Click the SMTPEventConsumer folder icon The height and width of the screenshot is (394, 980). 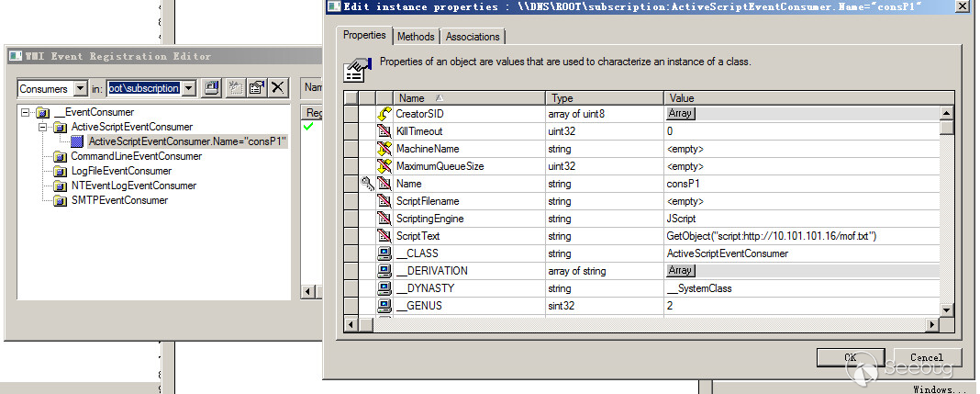[60, 201]
